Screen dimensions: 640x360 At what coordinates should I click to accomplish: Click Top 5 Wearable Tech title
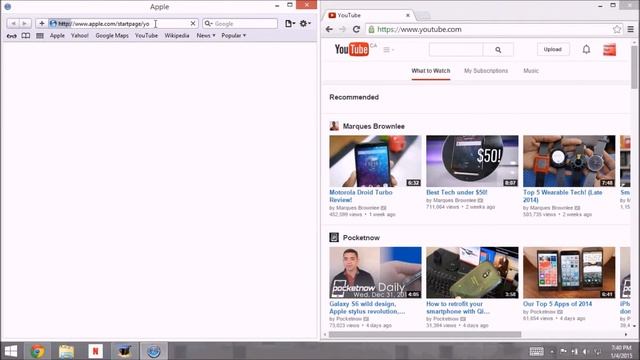pyautogui.click(x=562, y=196)
